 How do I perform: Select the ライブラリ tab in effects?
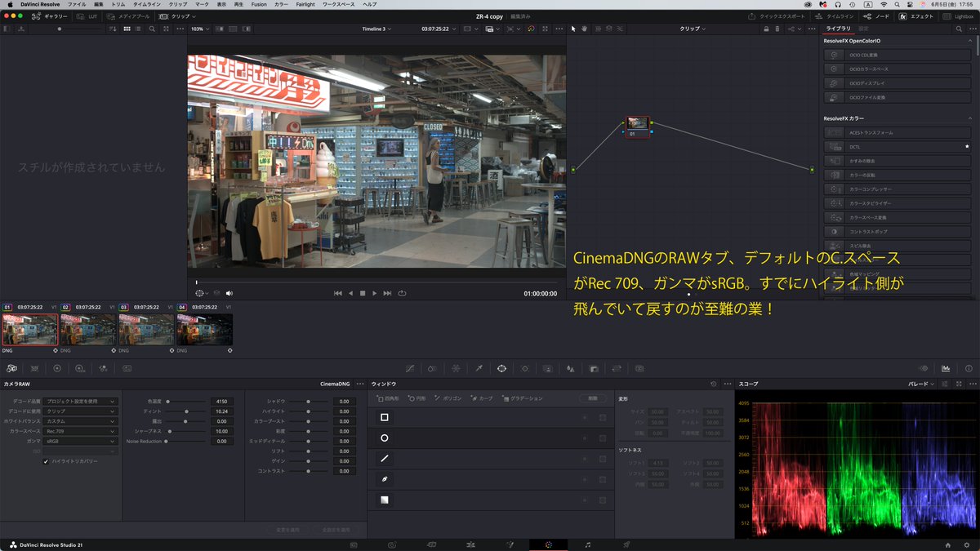[838, 29]
